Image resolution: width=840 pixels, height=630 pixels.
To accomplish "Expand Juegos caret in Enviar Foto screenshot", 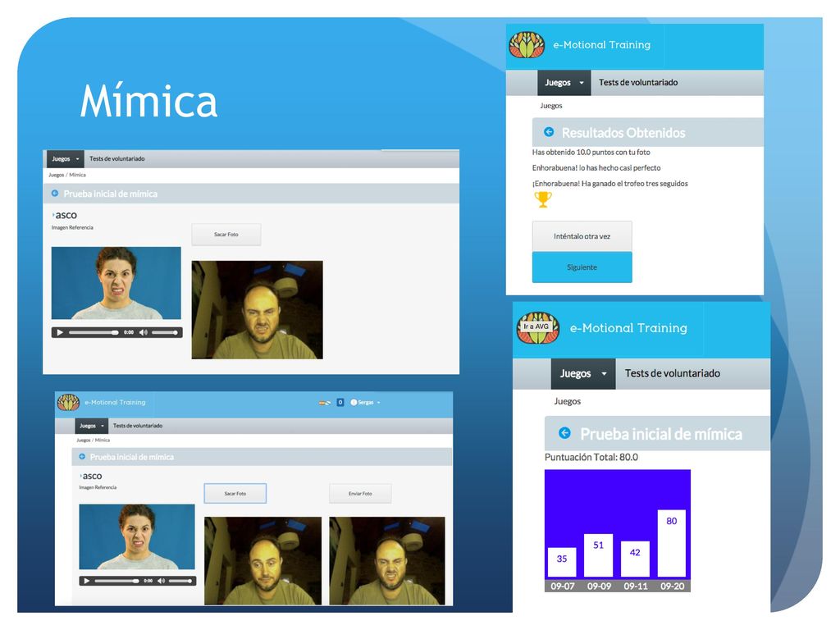I will (103, 426).
